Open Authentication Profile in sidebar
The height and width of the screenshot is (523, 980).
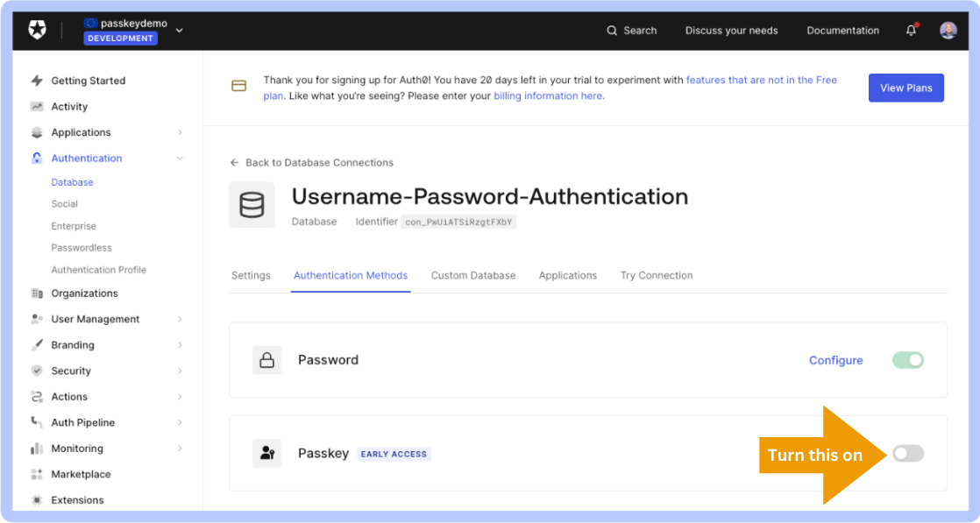pos(99,270)
